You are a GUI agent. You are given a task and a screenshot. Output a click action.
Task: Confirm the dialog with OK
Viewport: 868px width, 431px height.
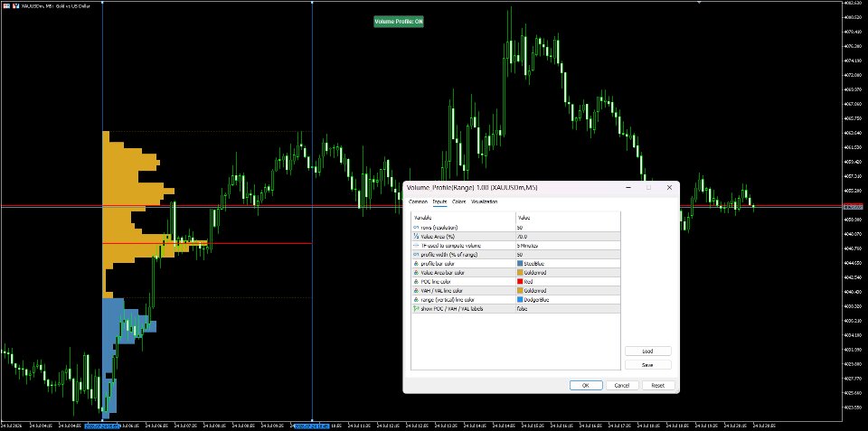(586, 386)
